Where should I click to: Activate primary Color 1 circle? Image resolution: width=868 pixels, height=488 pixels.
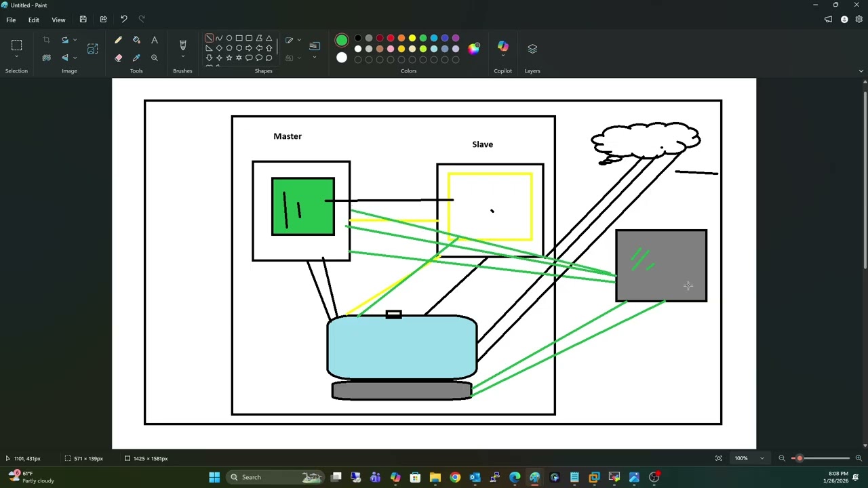[341, 41]
